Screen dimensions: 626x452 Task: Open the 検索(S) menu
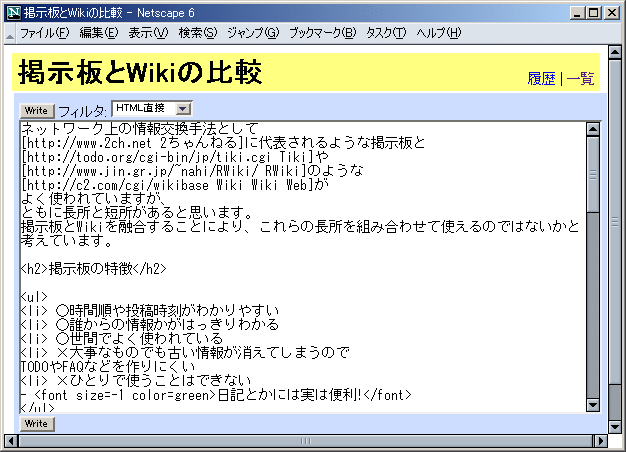198,33
